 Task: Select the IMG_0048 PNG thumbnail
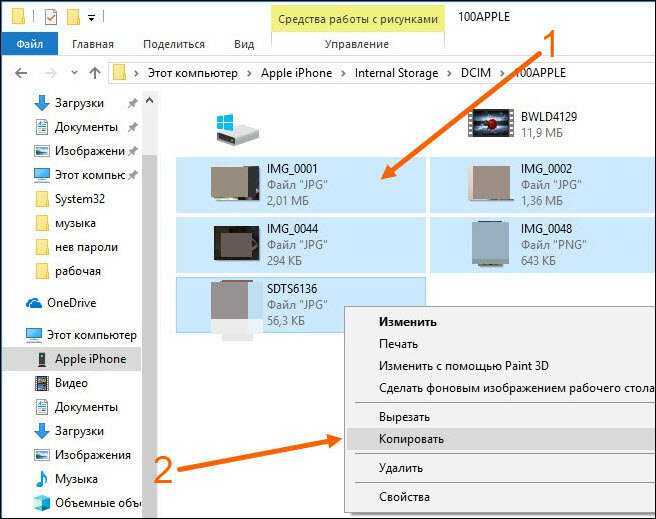click(490, 243)
